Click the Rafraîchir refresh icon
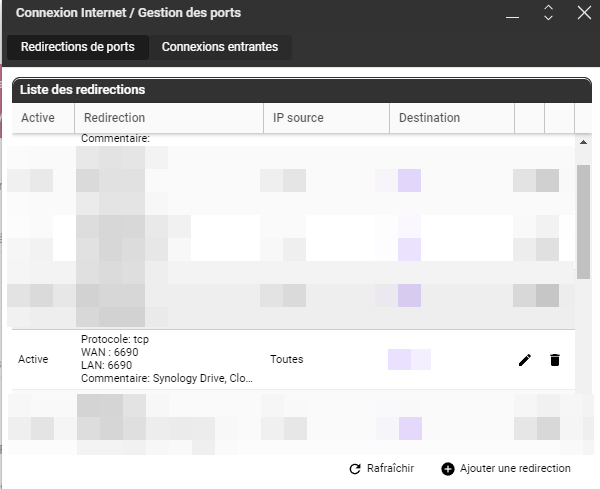The width and height of the screenshot is (600, 489). click(354, 469)
